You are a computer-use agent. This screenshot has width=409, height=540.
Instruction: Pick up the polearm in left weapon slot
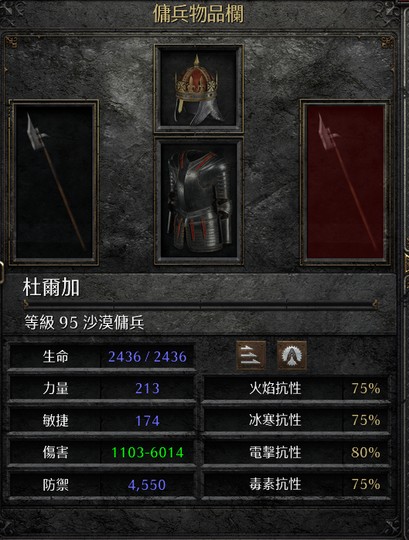[54, 182]
